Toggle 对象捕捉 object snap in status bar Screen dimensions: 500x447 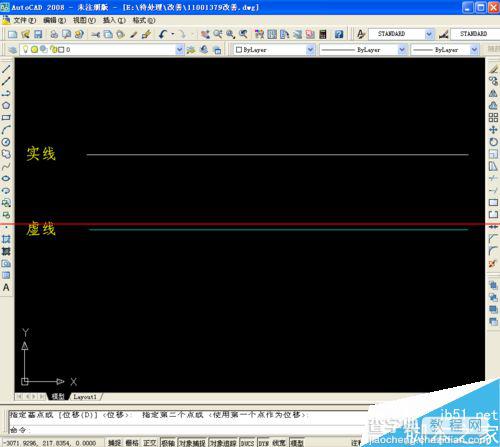point(192,443)
